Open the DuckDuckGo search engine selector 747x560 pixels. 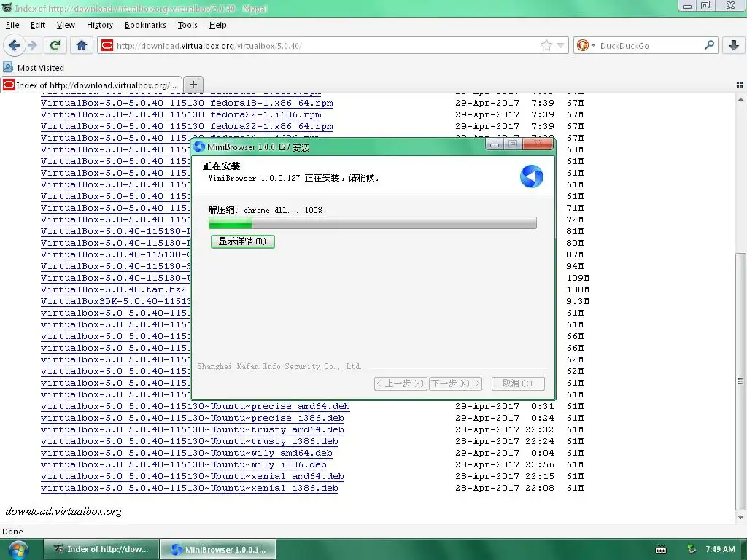(586, 45)
